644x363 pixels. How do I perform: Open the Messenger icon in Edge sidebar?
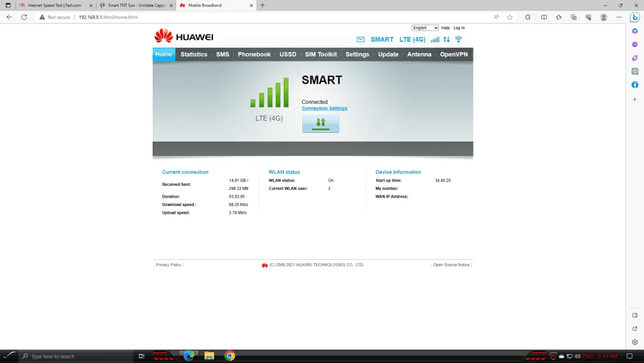(x=635, y=44)
